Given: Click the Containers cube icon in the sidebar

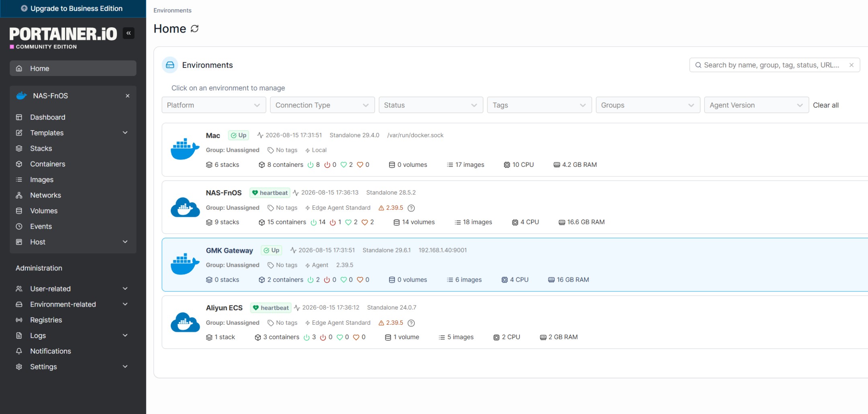Looking at the screenshot, I should pyautogui.click(x=19, y=164).
